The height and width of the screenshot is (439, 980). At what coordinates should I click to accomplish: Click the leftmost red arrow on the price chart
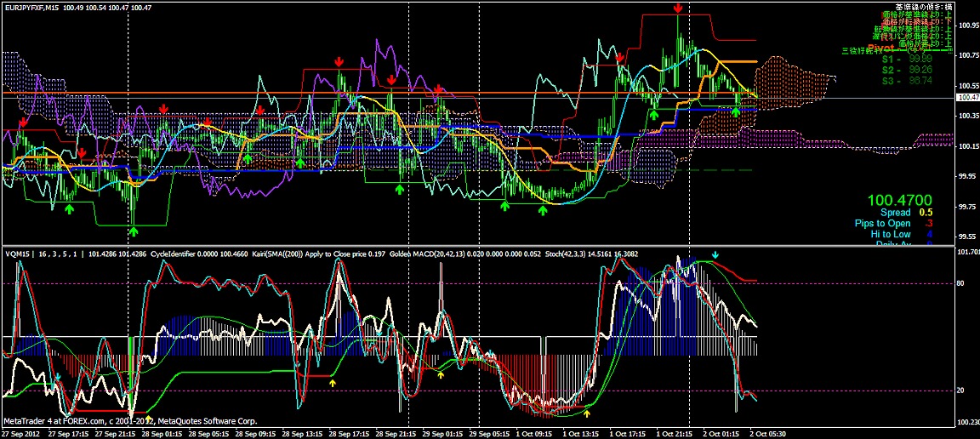[x=23, y=123]
